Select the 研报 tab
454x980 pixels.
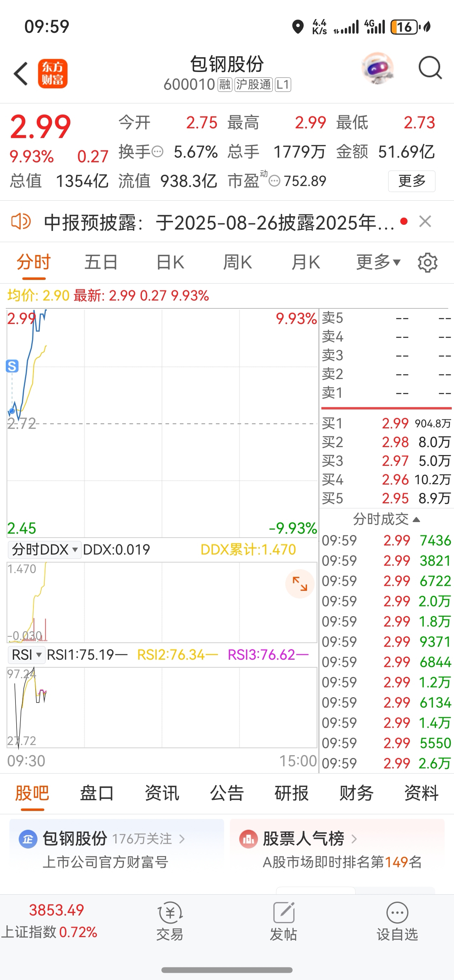coord(291,793)
